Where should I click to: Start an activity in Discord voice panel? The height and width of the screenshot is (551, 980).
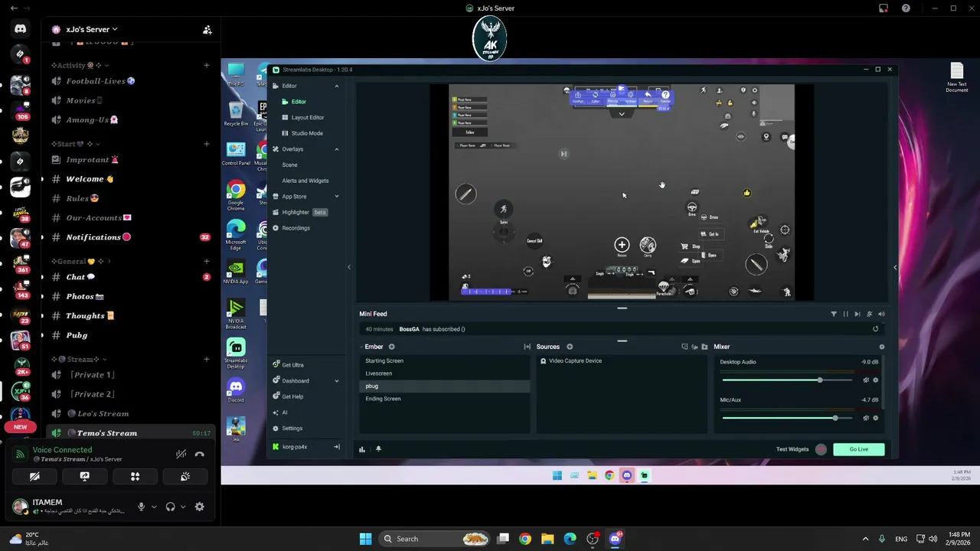click(x=135, y=476)
